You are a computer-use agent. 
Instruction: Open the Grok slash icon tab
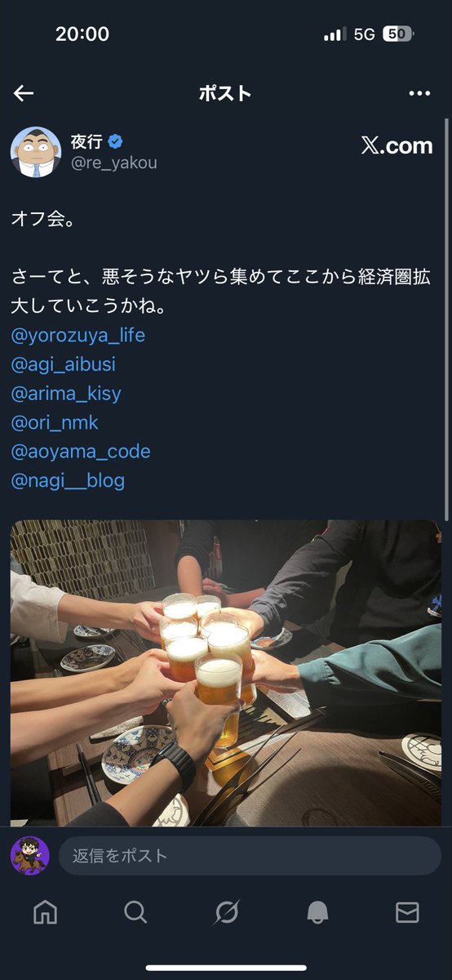[x=226, y=912]
